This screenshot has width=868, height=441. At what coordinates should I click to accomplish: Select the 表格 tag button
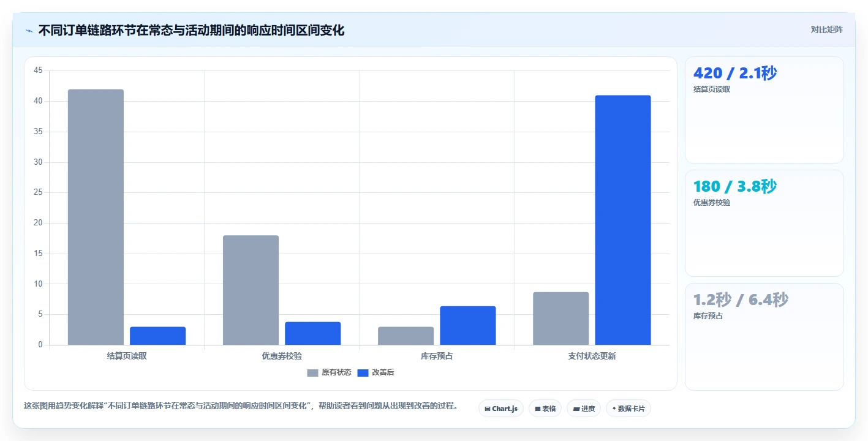pyautogui.click(x=545, y=409)
